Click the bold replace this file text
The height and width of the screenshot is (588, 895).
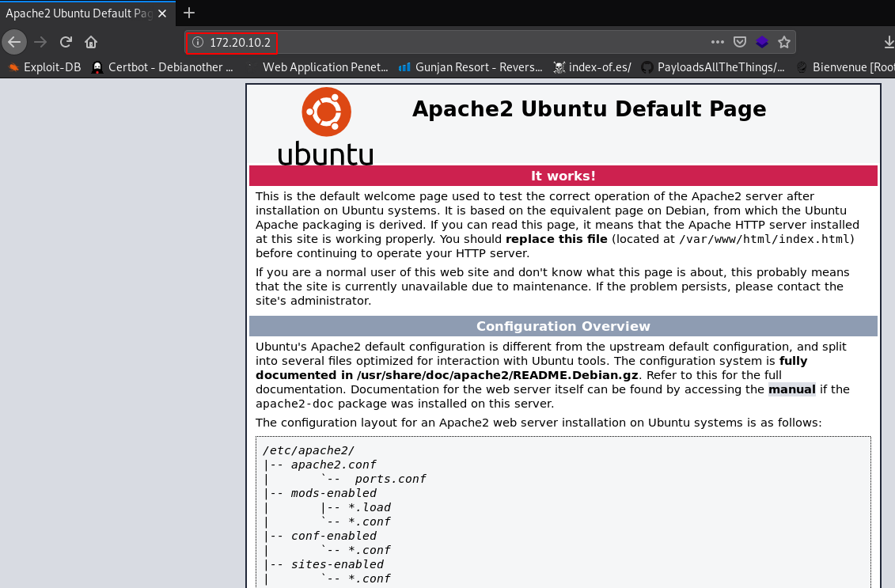tap(556, 239)
